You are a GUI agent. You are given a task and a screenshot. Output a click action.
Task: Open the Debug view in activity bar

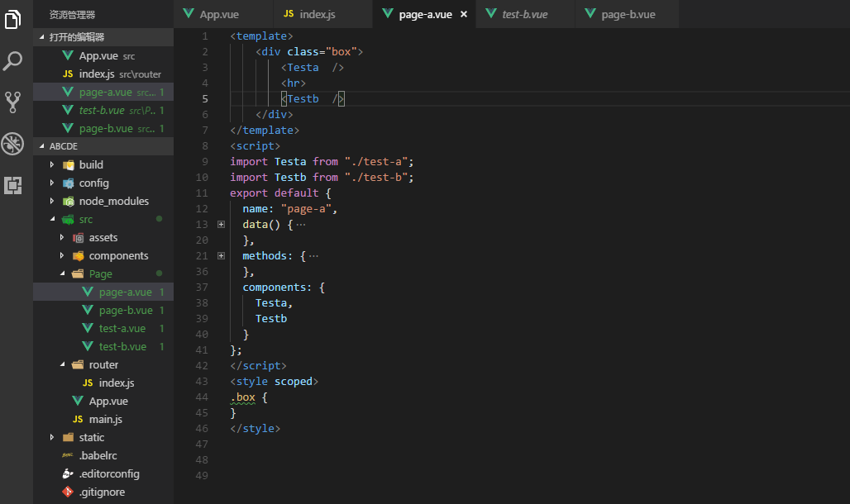(12, 144)
